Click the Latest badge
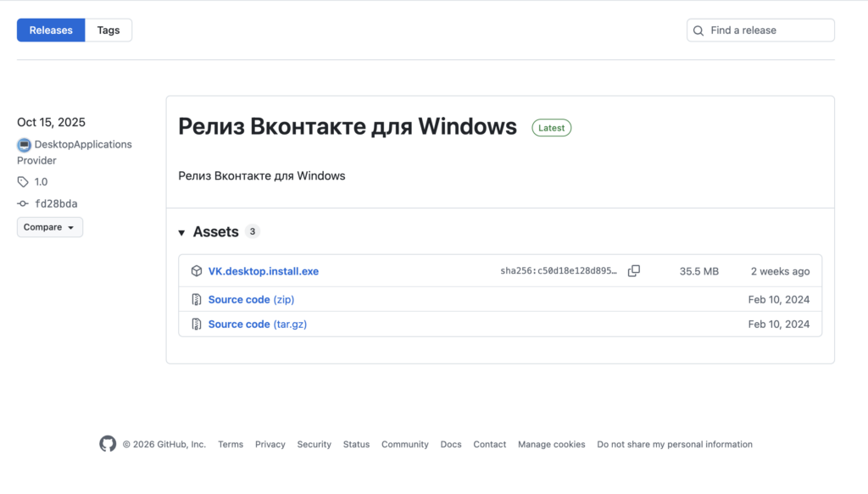 pos(551,128)
